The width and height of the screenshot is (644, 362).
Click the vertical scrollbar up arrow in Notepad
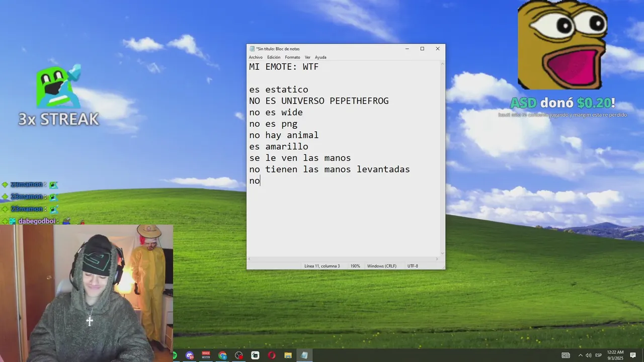tap(443, 63)
